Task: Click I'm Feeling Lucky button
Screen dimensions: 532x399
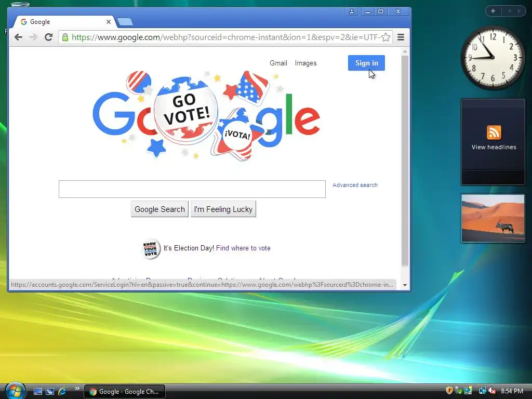Action: (223, 209)
